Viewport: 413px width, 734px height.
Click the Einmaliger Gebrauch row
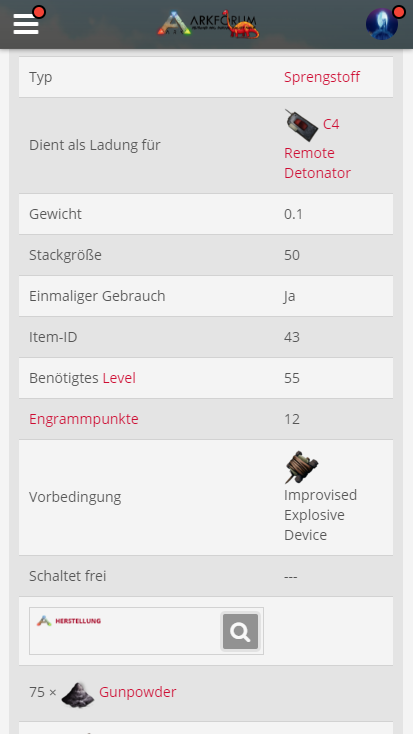(x=206, y=296)
